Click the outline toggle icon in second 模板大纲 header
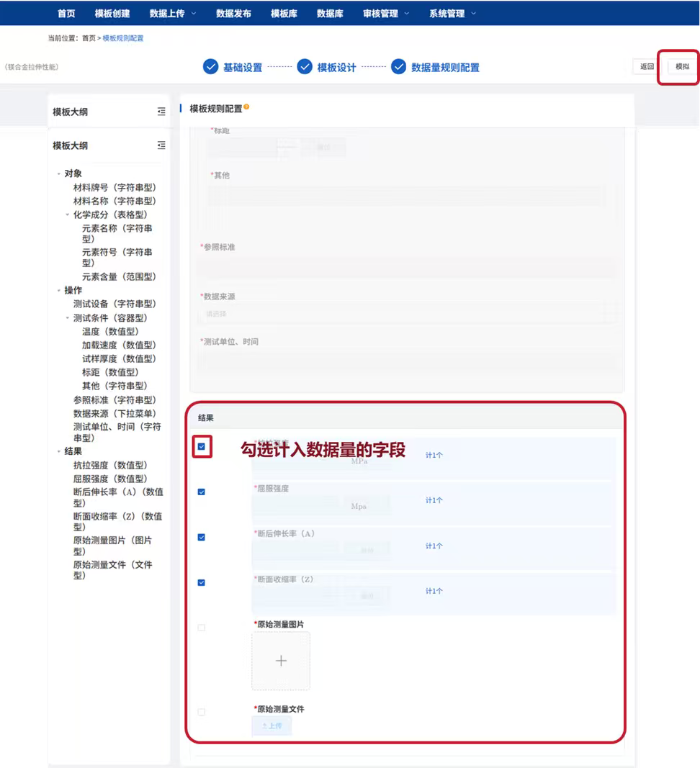This screenshot has height=768, width=700. click(x=161, y=145)
